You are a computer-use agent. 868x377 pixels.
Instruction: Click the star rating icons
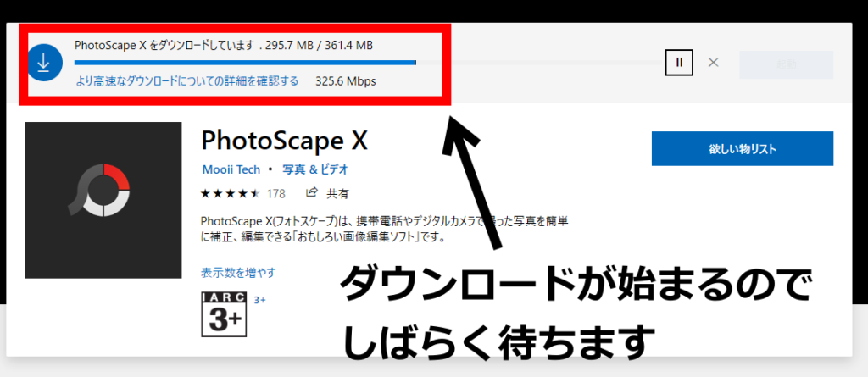(230, 193)
